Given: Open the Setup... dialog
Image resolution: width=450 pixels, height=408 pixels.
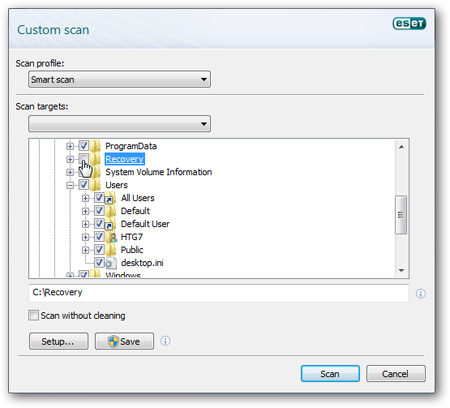Looking at the screenshot, I should coord(59,341).
